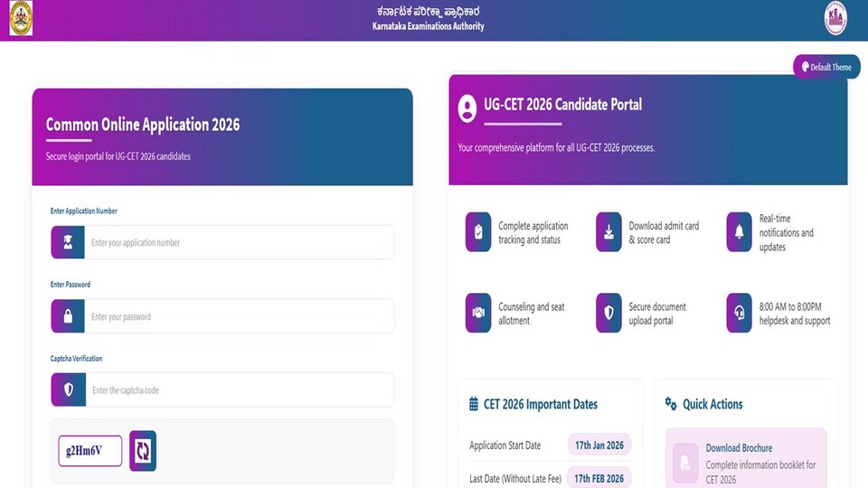868x488 pixels.
Task: Click the Real-time notifications bell icon
Action: [739, 232]
